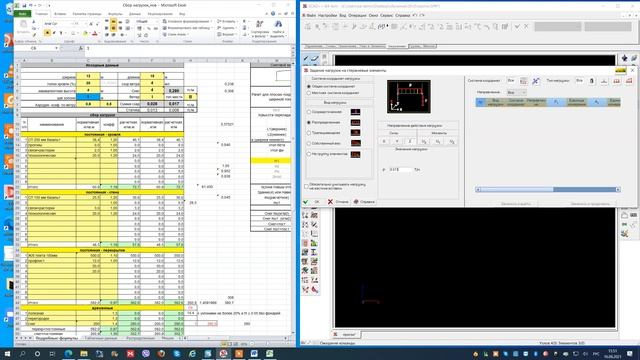Click the X cancel icon in SCAD toolbar
Image resolution: width=640 pixels, height=360 pixels.
point(526,27)
